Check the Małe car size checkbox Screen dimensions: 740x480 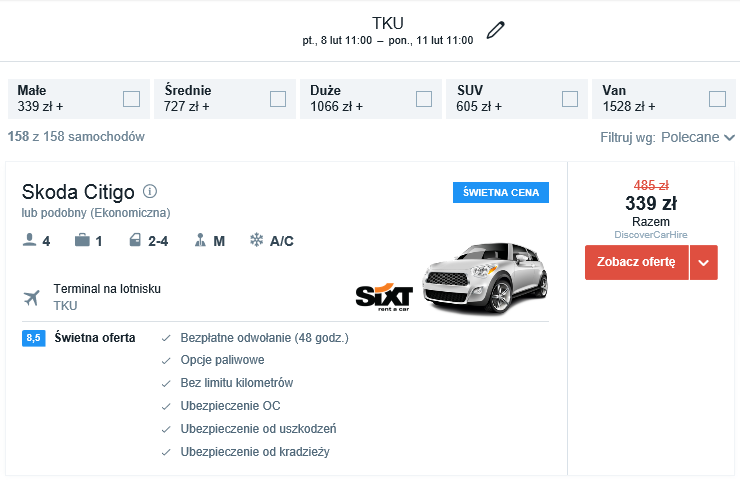point(131,98)
